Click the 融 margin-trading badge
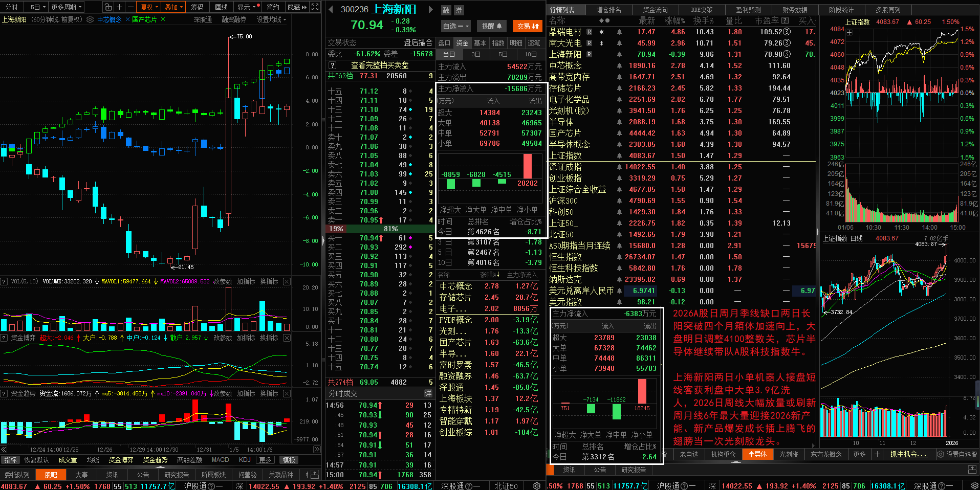Viewport: 980px width, 490px height. 446,10
